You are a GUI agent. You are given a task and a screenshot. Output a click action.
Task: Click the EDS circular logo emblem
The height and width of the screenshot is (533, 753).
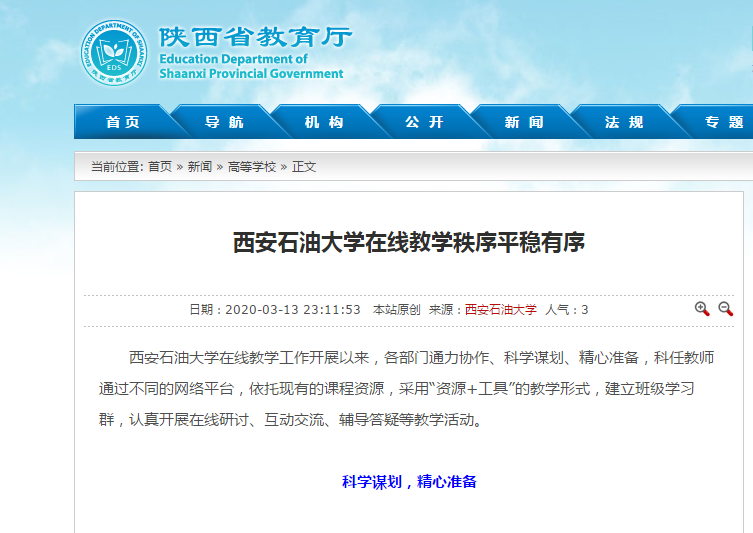click(x=113, y=53)
